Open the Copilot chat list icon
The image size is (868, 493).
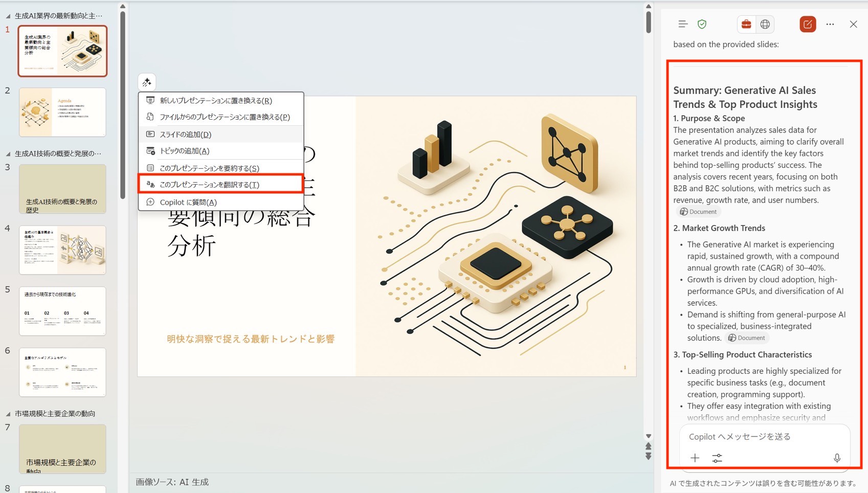pos(682,24)
